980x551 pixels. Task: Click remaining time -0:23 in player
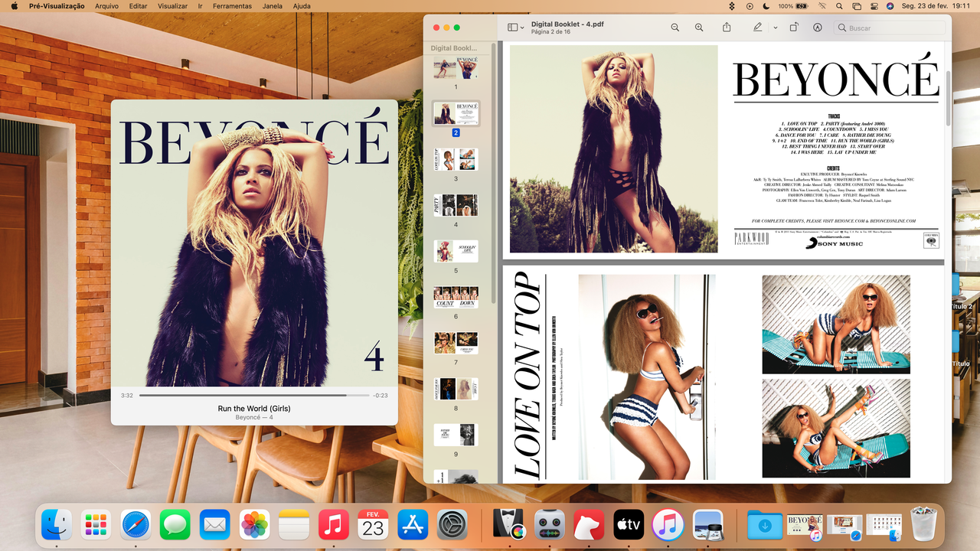click(381, 396)
